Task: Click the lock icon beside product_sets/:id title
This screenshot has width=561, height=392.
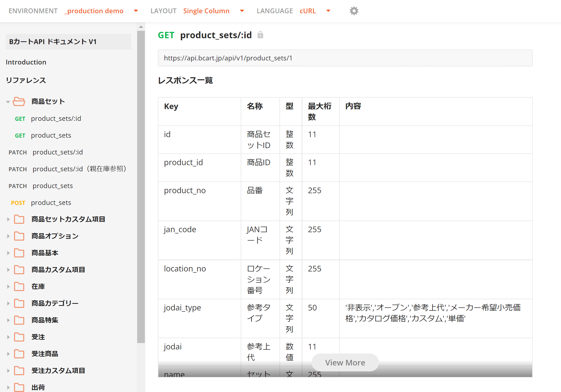Action: [260, 35]
